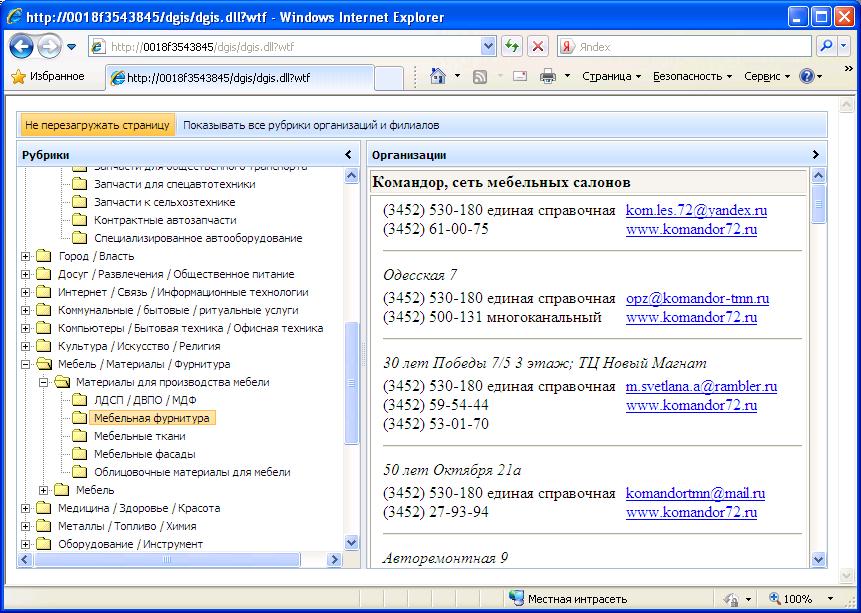Select Контрактные автозапчасти folder
This screenshot has width=861, height=613.
point(165,220)
